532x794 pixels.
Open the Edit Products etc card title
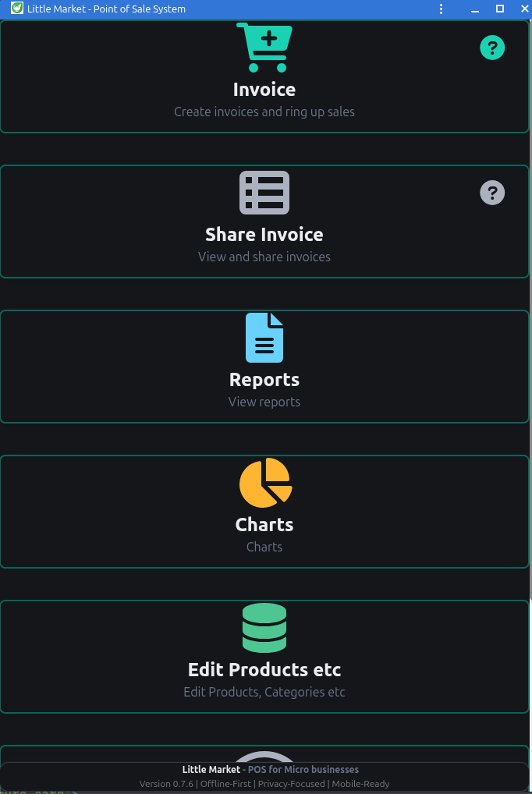(264, 669)
